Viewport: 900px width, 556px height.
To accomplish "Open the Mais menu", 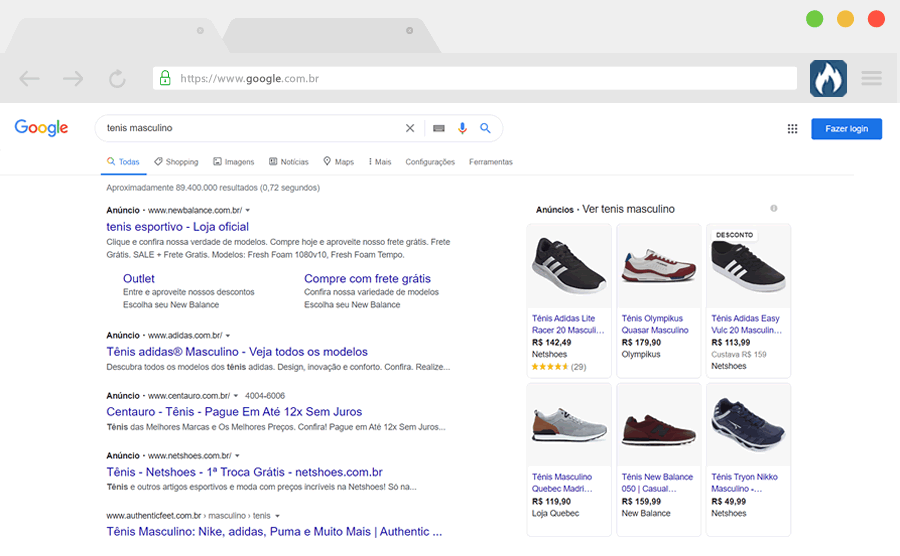I will pos(379,162).
